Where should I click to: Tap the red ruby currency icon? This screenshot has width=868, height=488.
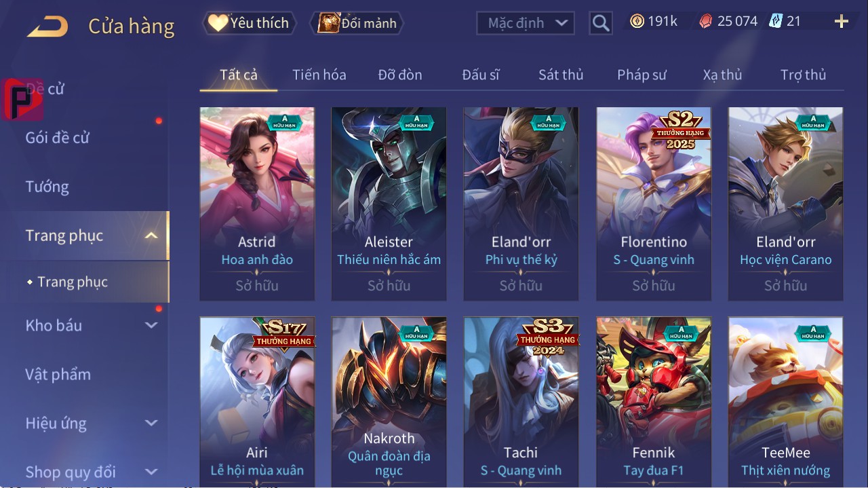click(x=706, y=22)
